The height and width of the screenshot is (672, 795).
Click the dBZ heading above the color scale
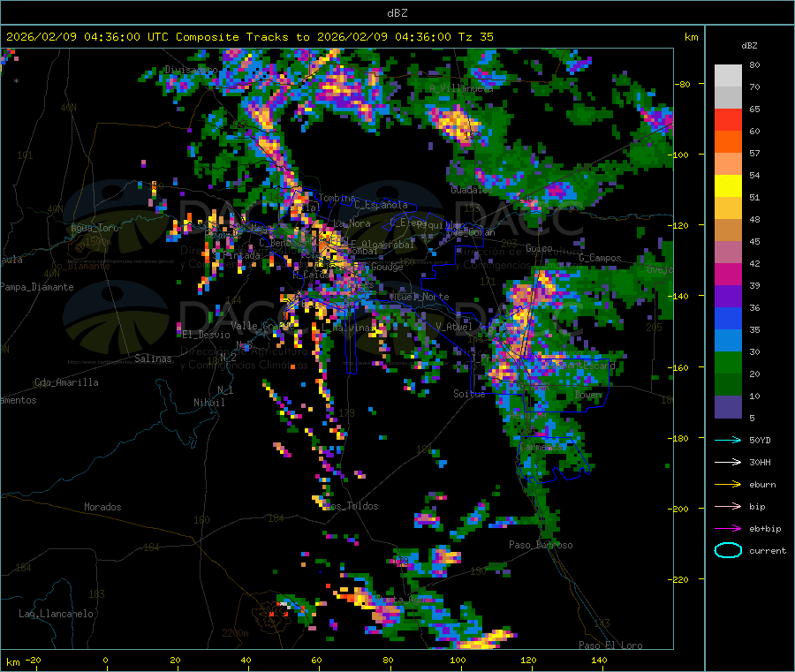[x=749, y=46]
